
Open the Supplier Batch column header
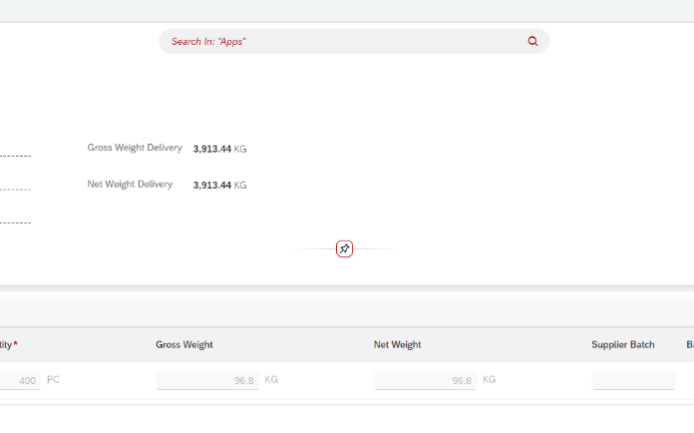tap(622, 345)
